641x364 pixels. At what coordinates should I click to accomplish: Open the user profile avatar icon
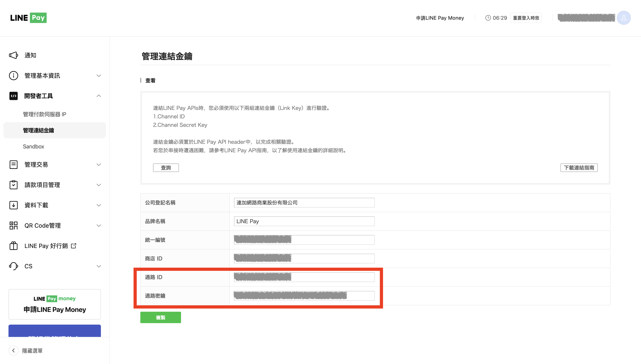pyautogui.click(x=623, y=18)
